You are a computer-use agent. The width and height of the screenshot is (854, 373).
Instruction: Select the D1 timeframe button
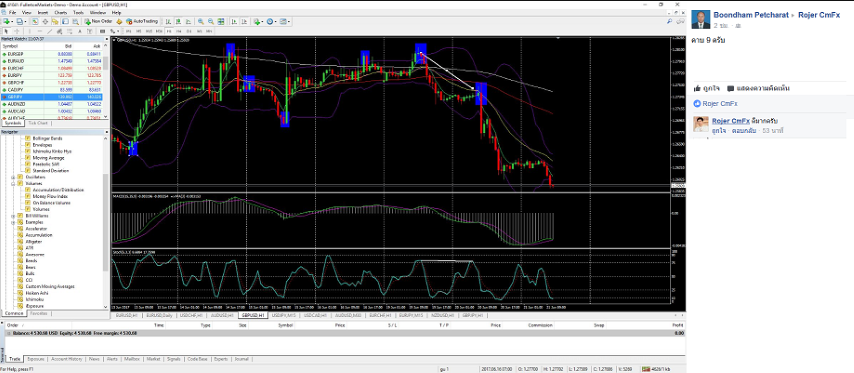pyautogui.click(x=188, y=31)
